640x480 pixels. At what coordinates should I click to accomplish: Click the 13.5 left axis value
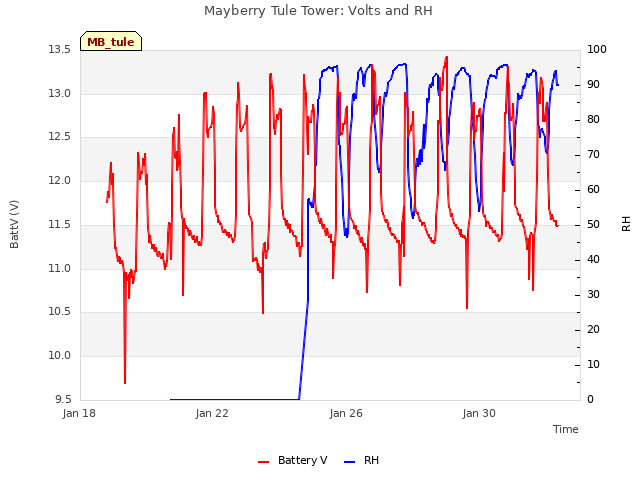[x=60, y=50]
